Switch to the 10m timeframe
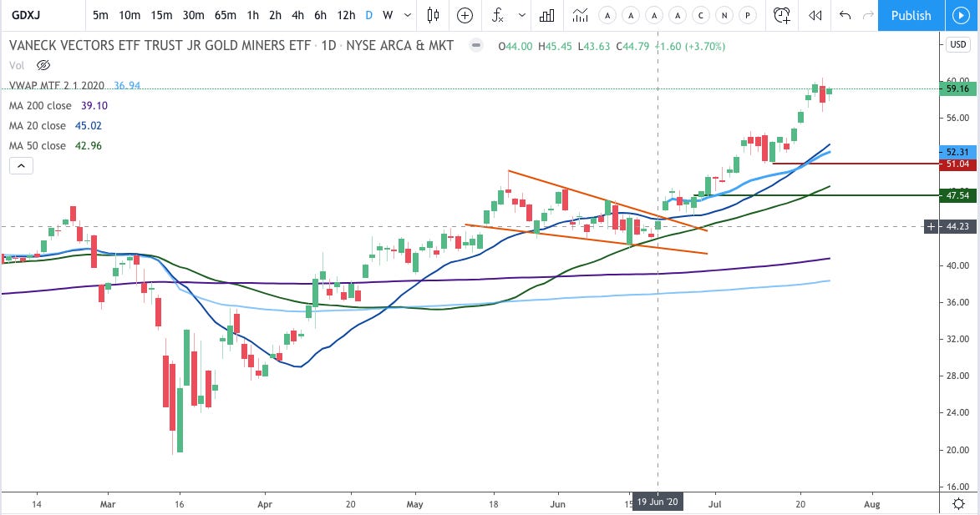Image resolution: width=980 pixels, height=515 pixels. [x=129, y=16]
